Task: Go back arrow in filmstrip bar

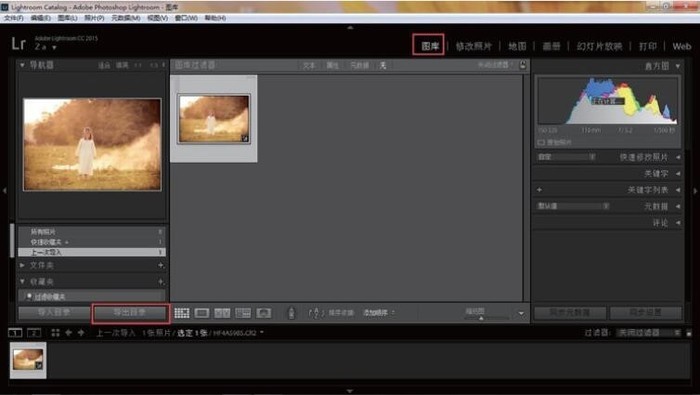Action: pyautogui.click(x=68, y=333)
